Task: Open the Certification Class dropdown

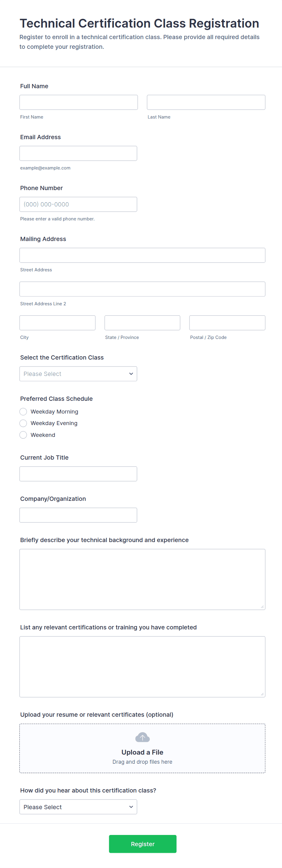Action: (78, 374)
